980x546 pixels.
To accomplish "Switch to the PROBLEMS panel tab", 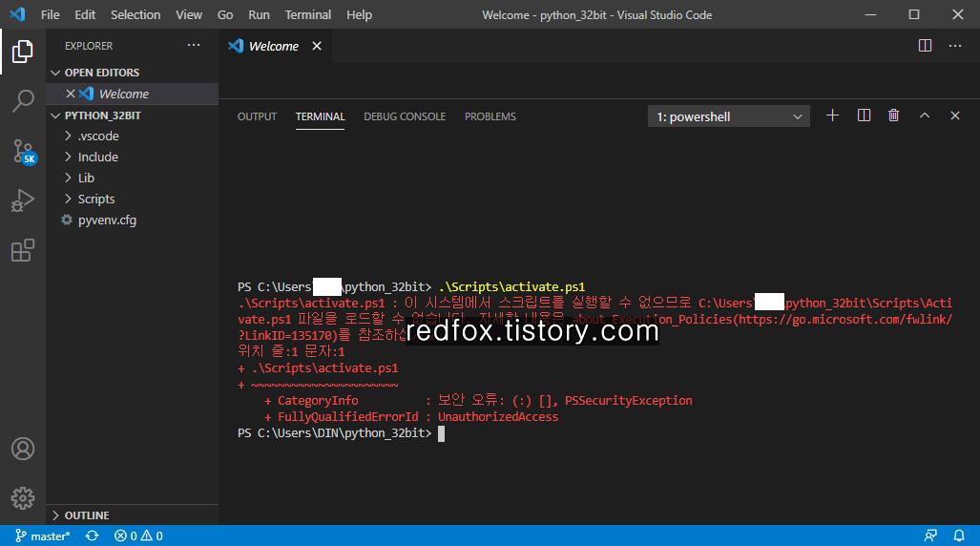I will (x=490, y=116).
